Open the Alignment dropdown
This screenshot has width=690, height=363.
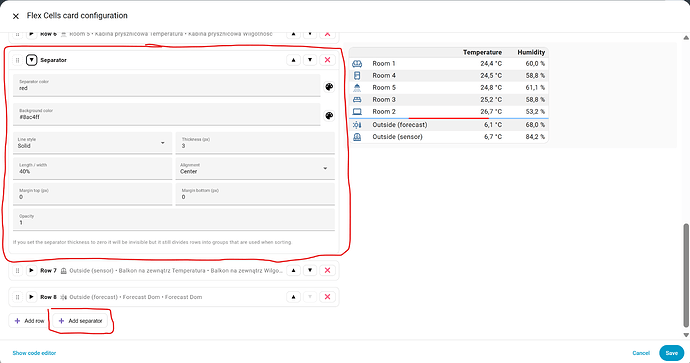pyautogui.click(x=255, y=169)
